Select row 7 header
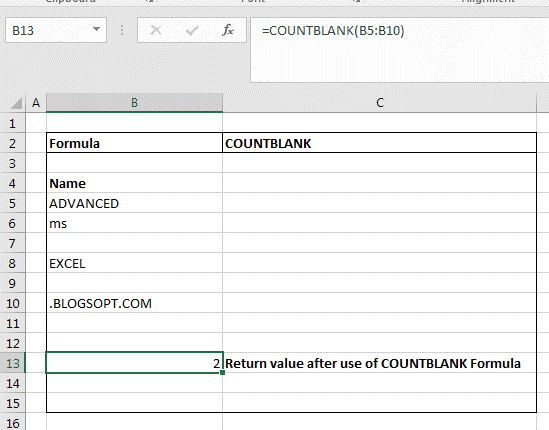This screenshot has height=430, width=549. pyautogui.click(x=13, y=243)
